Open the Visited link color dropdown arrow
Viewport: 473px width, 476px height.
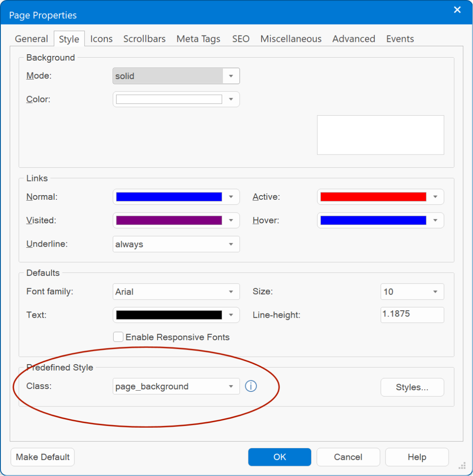tap(231, 220)
